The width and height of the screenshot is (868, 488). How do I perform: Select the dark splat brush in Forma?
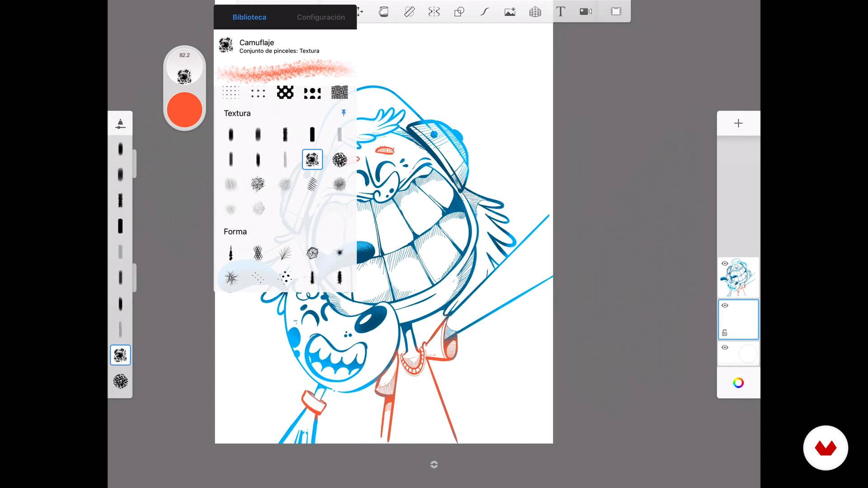(x=340, y=252)
